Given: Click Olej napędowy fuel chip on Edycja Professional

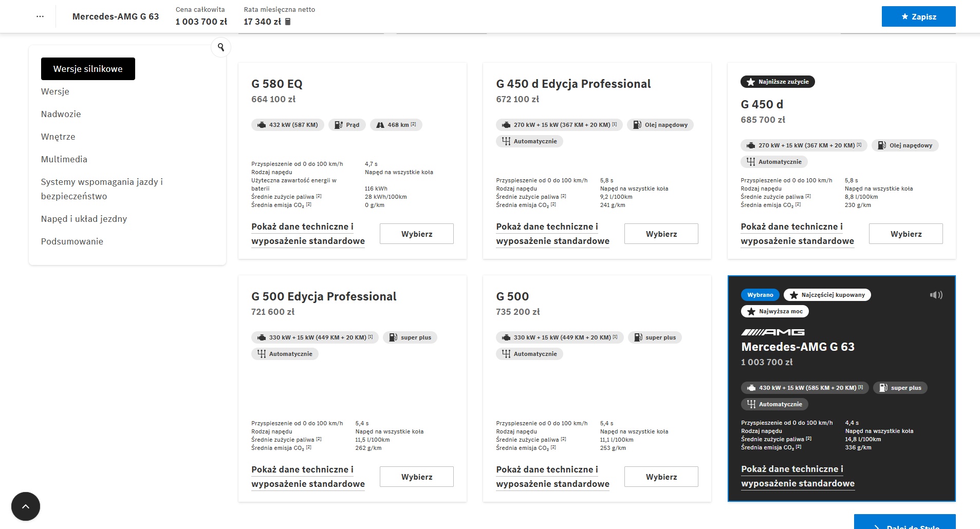Looking at the screenshot, I should 660,125.
